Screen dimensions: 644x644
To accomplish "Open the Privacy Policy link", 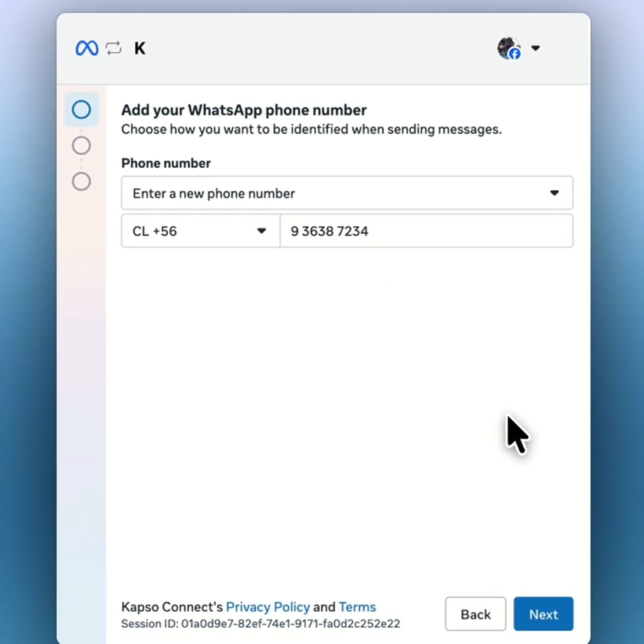I will click(x=268, y=607).
